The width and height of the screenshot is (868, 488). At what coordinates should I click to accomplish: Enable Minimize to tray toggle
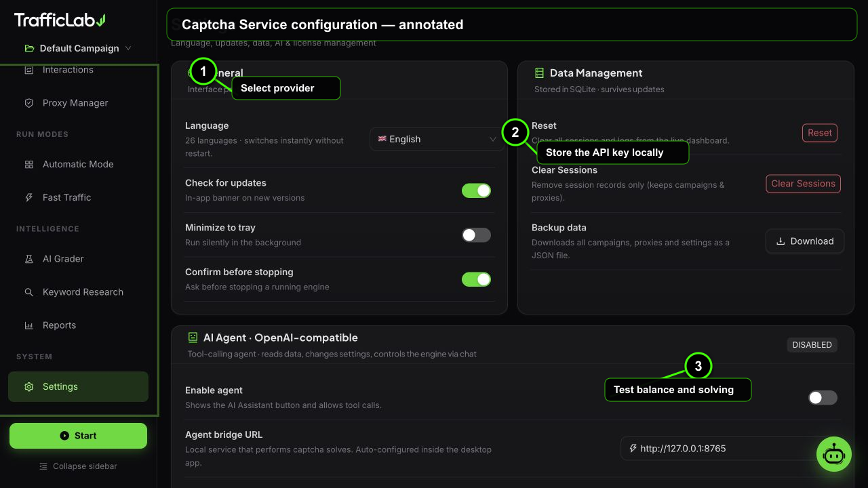[x=476, y=235]
